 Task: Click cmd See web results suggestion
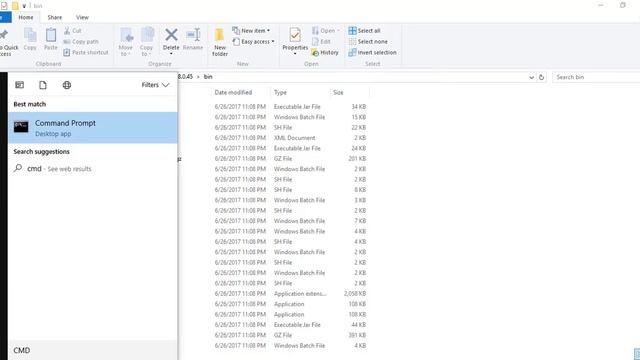93,169
